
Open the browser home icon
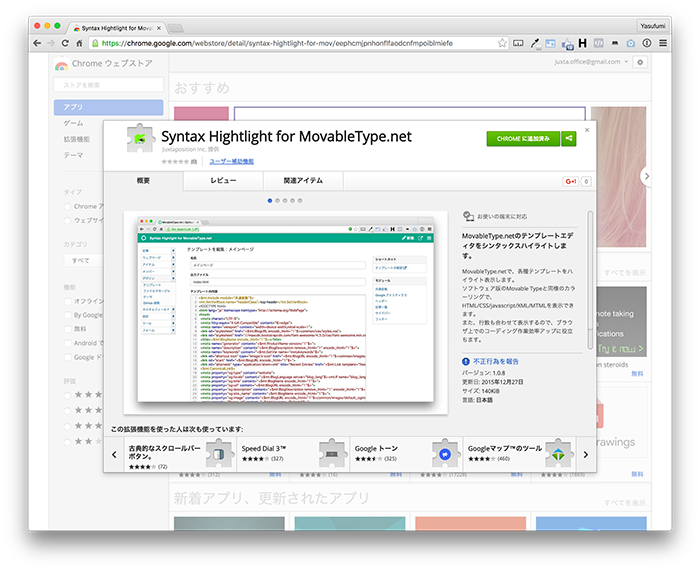click(79, 43)
